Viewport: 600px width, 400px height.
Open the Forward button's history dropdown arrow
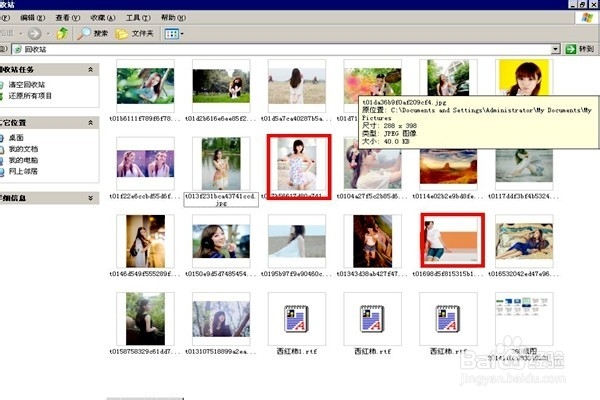(48, 34)
